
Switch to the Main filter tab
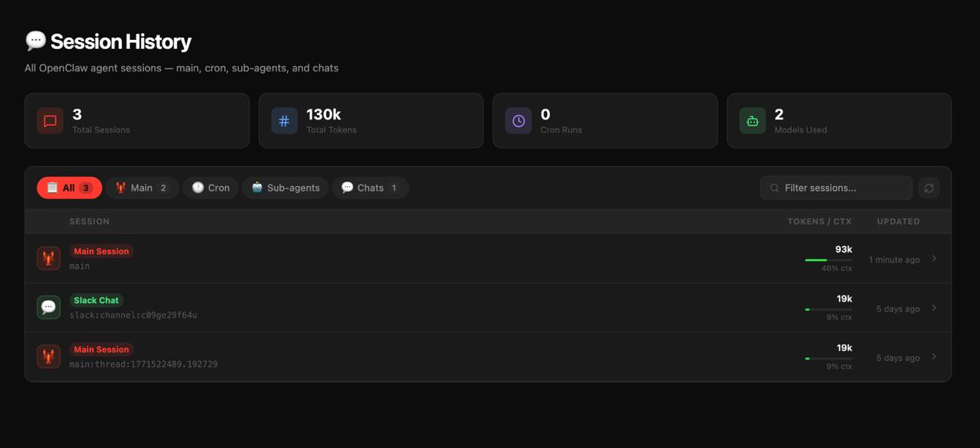pyautogui.click(x=142, y=188)
